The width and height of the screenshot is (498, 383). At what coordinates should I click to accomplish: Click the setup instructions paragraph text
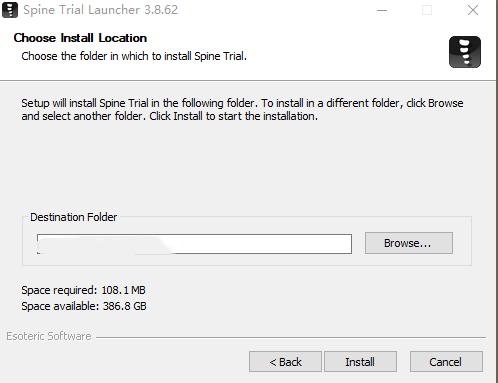(242, 110)
